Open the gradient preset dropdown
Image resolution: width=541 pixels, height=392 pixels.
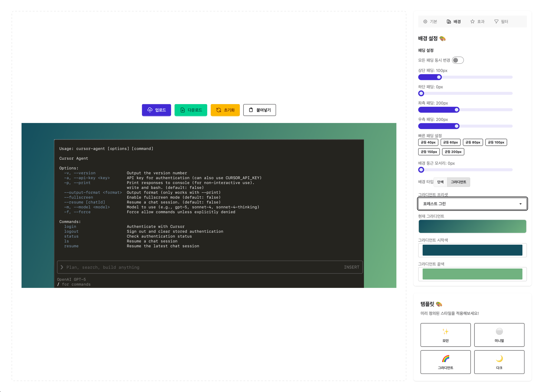click(472, 204)
